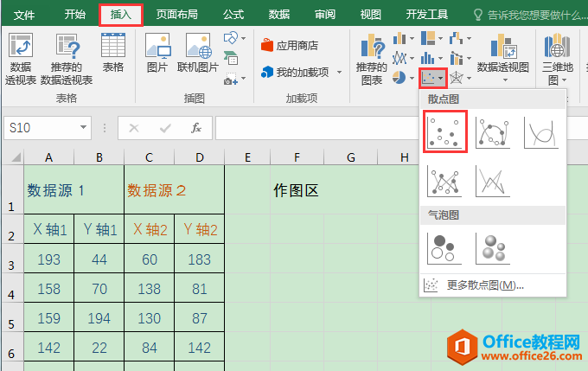Viewport: 588px width, 371px height.
Task: Click the SmartArt icon
Action: click(231, 58)
